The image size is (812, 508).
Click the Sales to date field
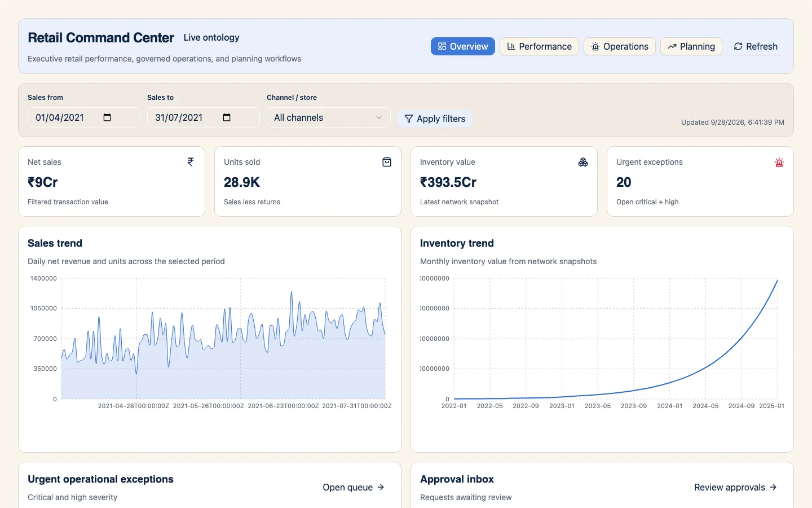204,117
